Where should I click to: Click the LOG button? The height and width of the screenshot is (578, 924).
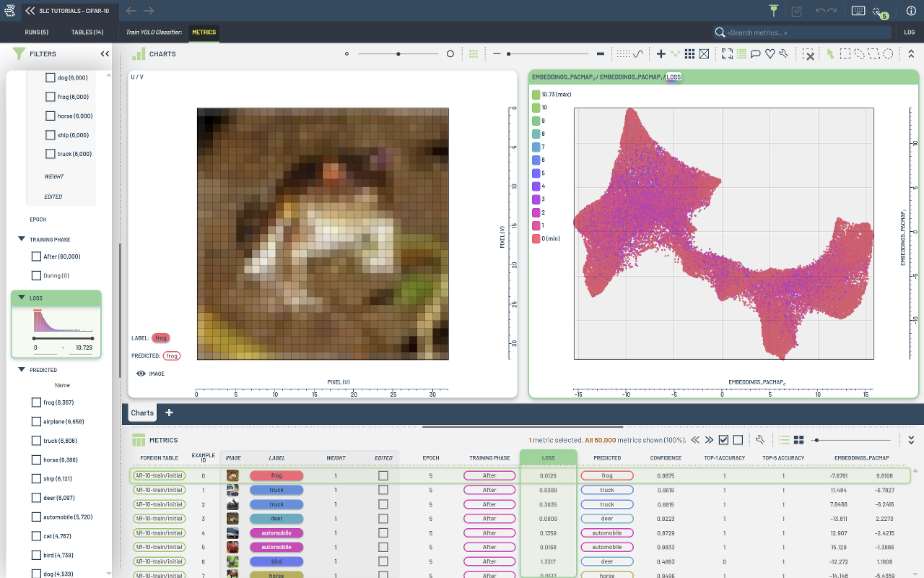tap(910, 33)
